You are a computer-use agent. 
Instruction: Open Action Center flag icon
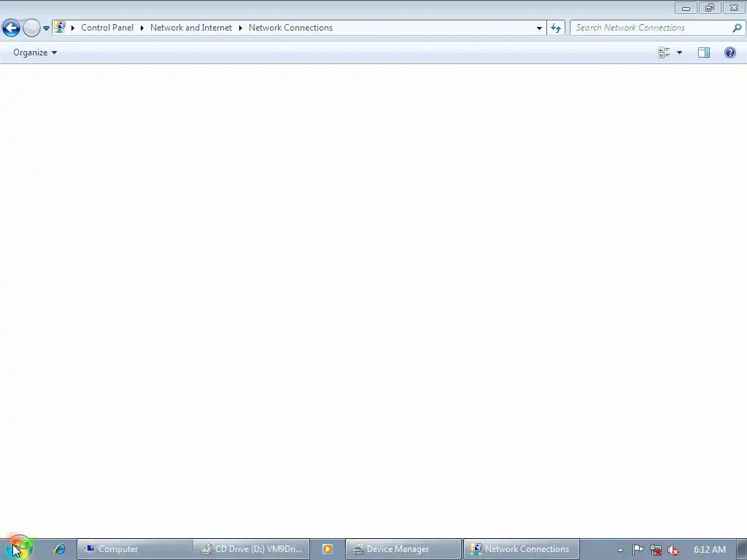(638, 550)
